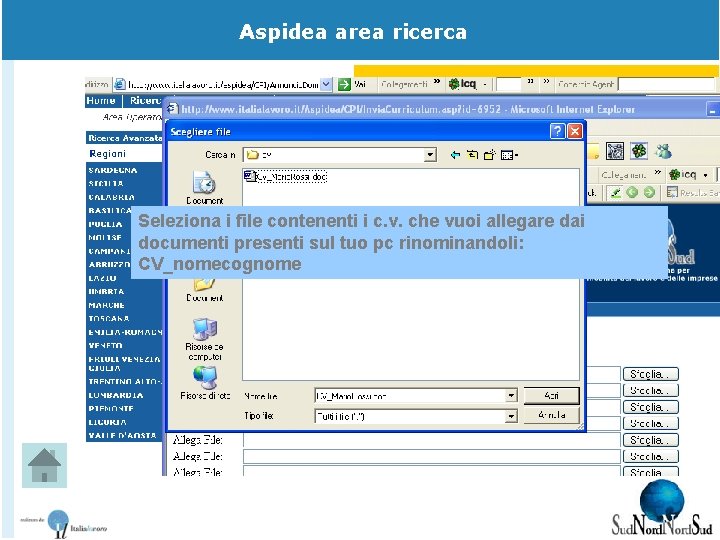Click the Regioni label in sidebar
The width and height of the screenshot is (720, 540).
coord(107,154)
